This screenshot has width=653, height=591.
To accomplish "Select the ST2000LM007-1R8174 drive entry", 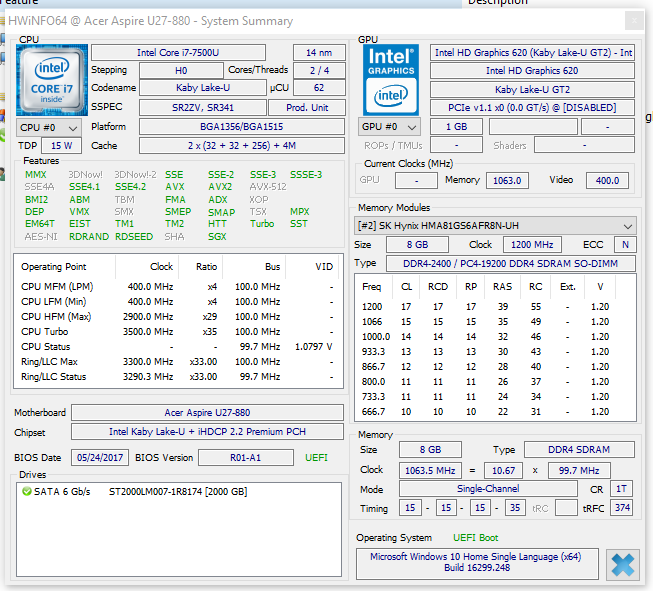I will pyautogui.click(x=178, y=492).
